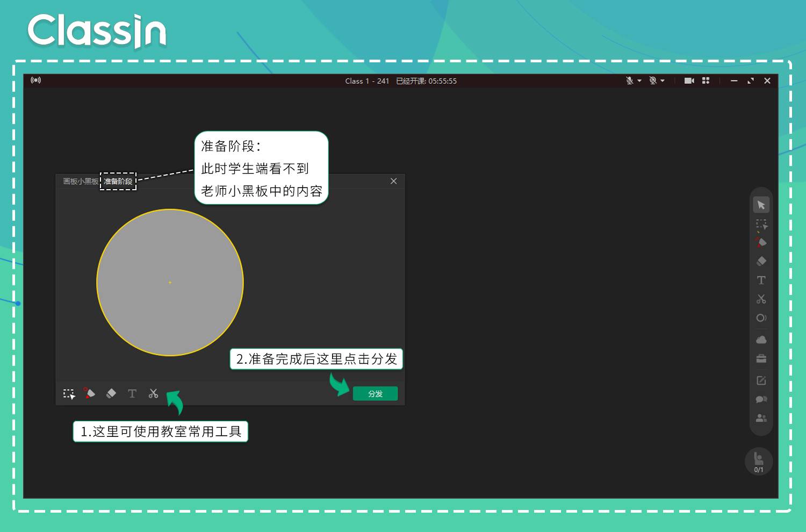Open the class roster members icon

tap(761, 418)
